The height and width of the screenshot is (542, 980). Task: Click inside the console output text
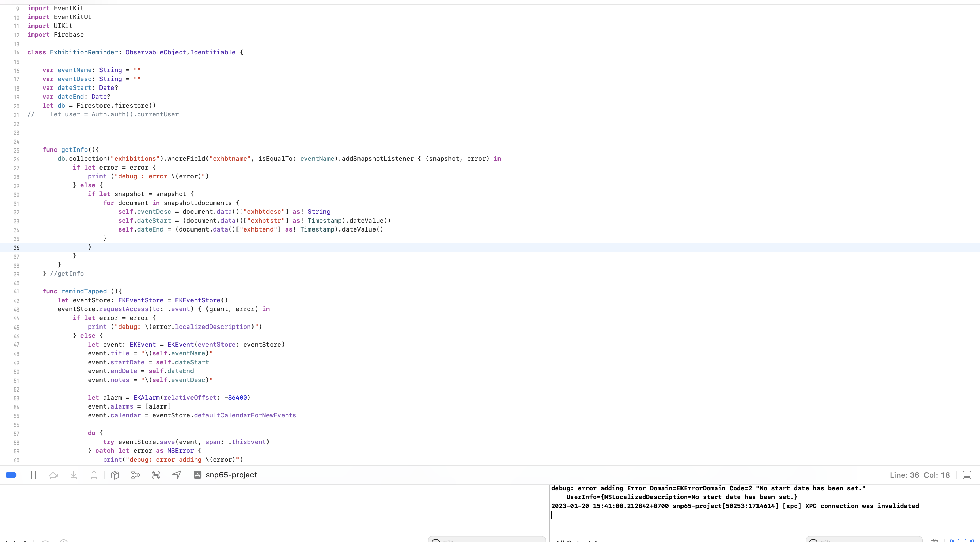click(708, 497)
